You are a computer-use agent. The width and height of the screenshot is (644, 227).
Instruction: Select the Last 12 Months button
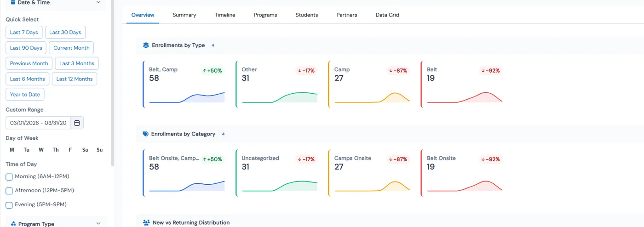(75, 79)
